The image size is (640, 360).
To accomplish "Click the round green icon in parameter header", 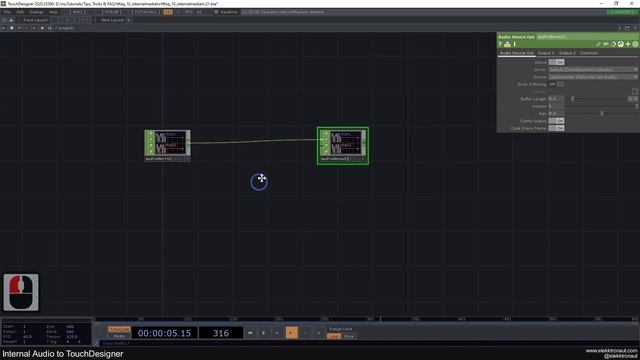I will click(x=635, y=44).
